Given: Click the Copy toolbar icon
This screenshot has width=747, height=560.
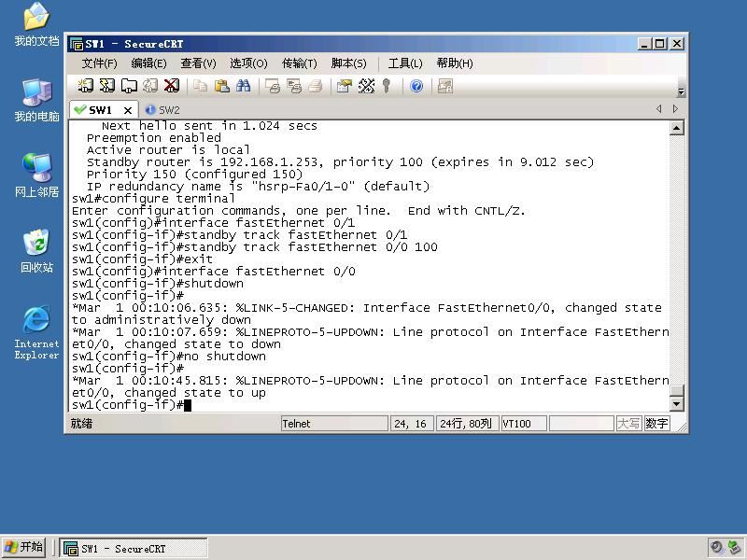Looking at the screenshot, I should coord(200,86).
